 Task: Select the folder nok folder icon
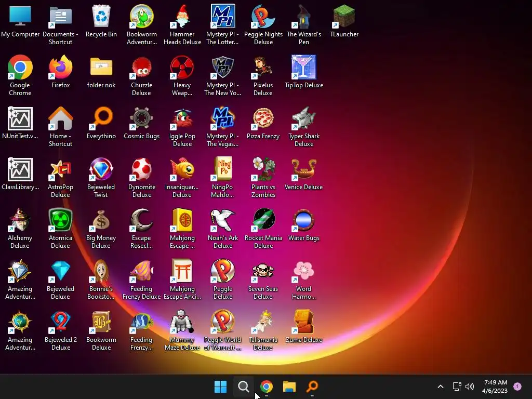101,67
